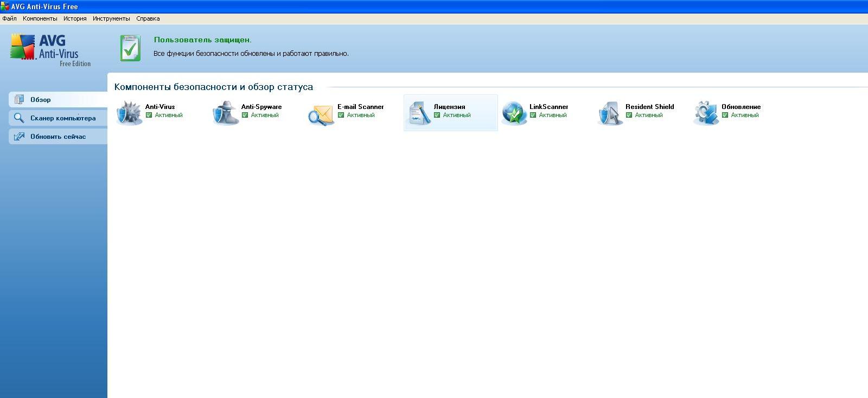Click the AVG Anti-Virus logo

(51, 49)
